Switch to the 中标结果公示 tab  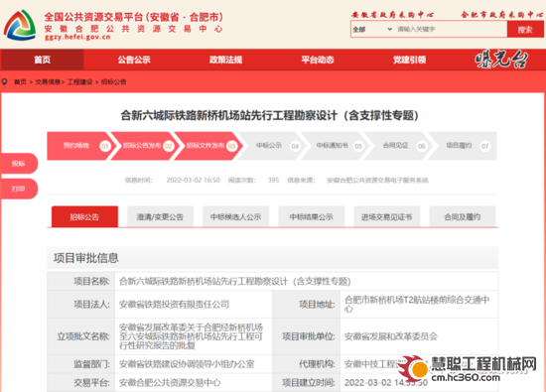click(312, 217)
